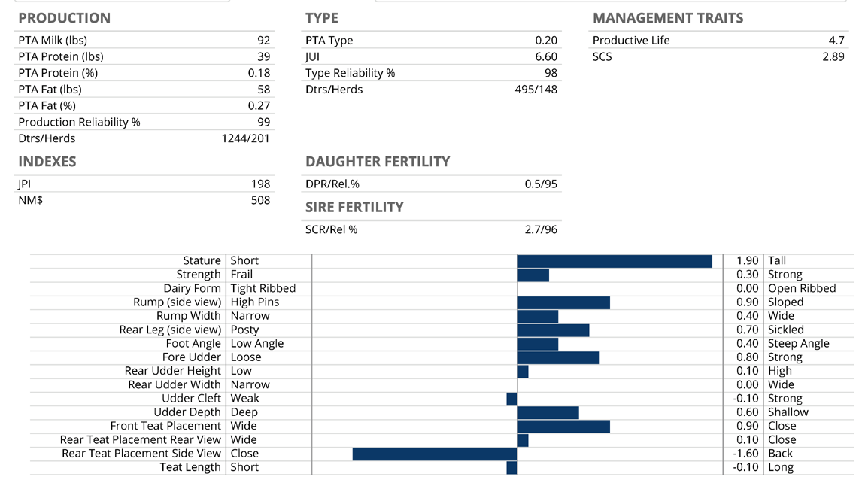Select the NM$ row label
Image resolution: width=868 pixels, height=492 pixels.
tap(30, 201)
